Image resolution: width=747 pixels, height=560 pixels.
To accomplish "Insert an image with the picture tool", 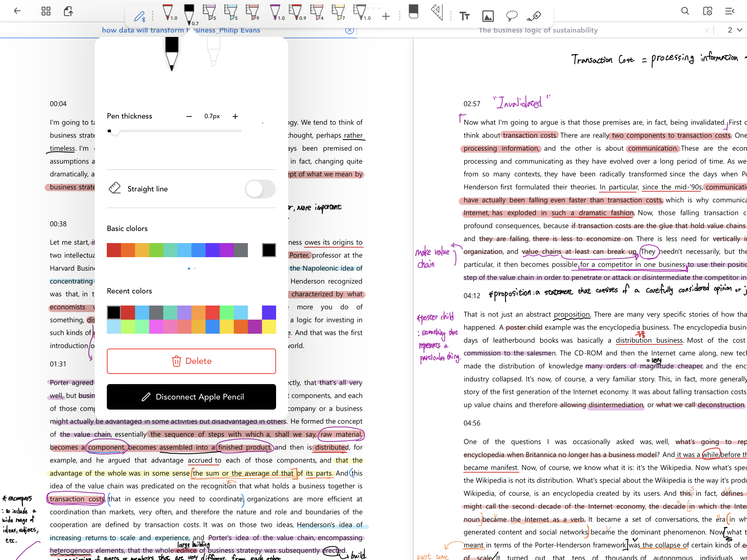I will pyautogui.click(x=488, y=16).
